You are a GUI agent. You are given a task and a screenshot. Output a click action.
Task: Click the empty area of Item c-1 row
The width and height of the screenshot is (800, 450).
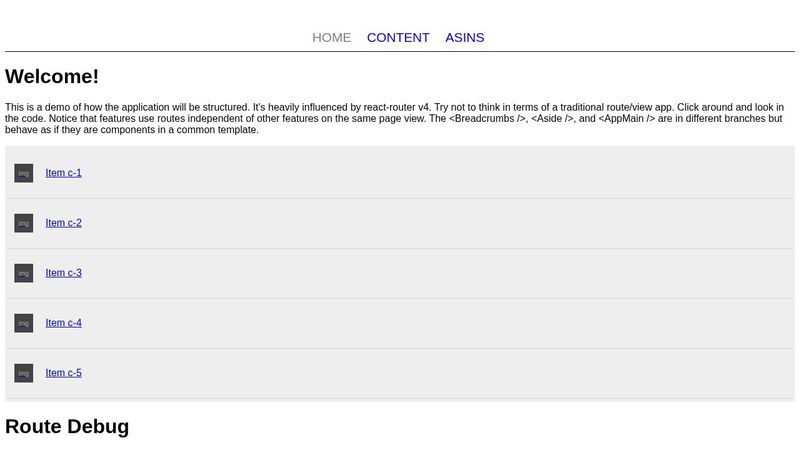[x=450, y=173]
